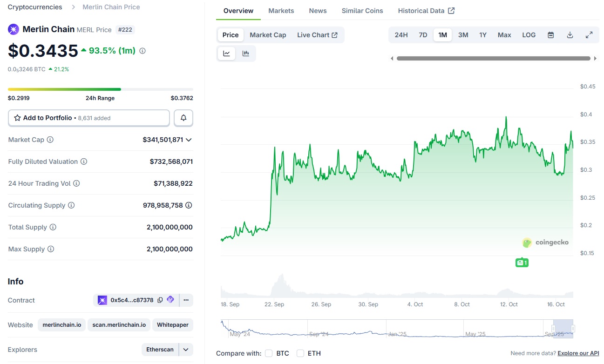The image size is (604, 364).
Task: Go to Cryptocurrencies breadcrumb
Action: tap(35, 7)
